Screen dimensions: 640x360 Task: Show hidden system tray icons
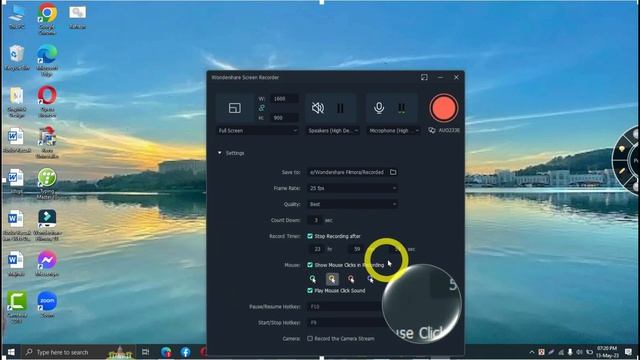(x=531, y=352)
